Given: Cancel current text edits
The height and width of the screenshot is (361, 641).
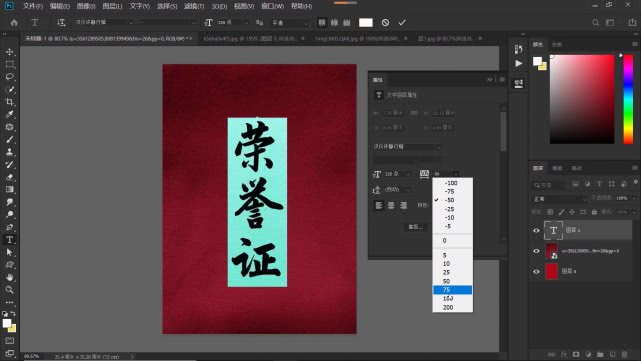Looking at the screenshot, I should [385, 23].
